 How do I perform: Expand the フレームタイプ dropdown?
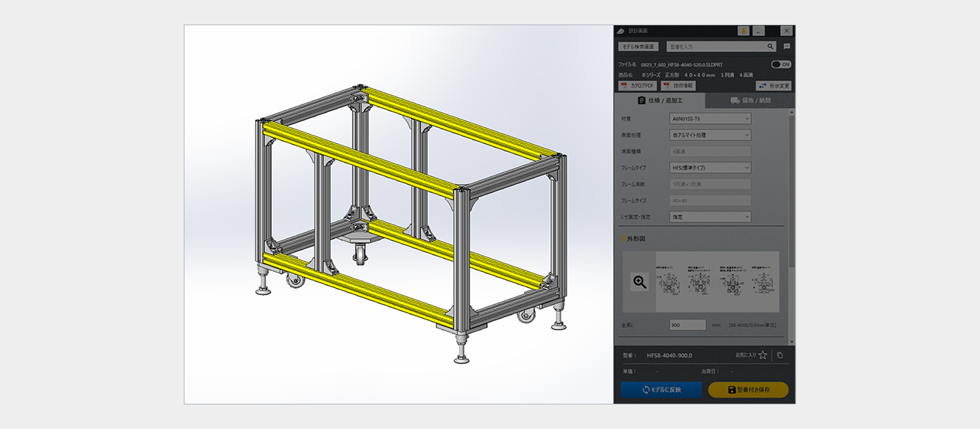tap(710, 168)
